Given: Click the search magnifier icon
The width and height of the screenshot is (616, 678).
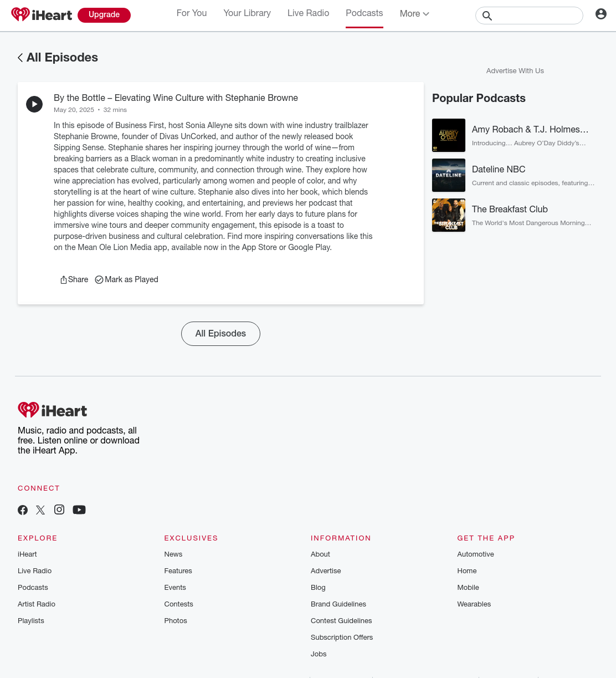Looking at the screenshot, I should (x=487, y=16).
